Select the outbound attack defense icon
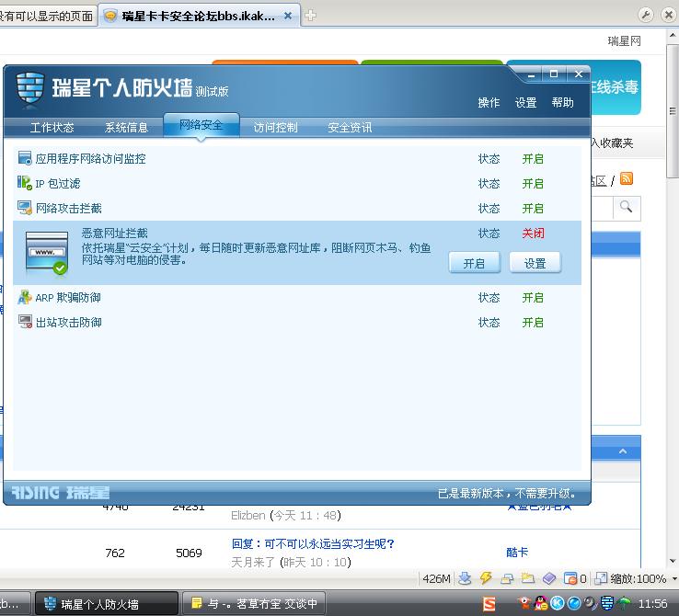 tap(25, 322)
